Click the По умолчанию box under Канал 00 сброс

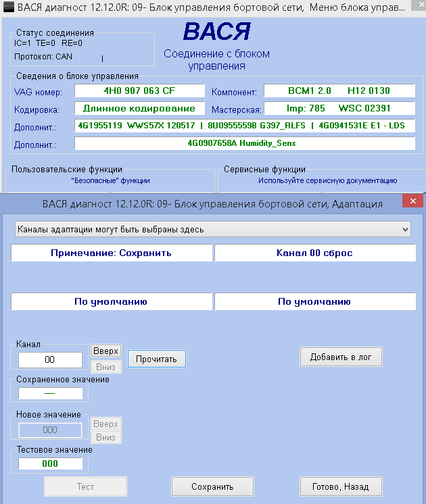click(x=315, y=301)
